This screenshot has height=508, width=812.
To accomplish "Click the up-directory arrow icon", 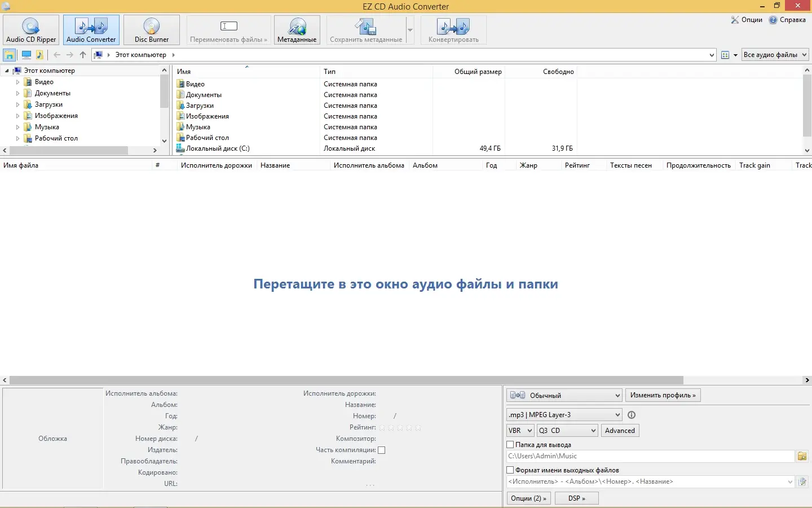I will click(x=83, y=55).
